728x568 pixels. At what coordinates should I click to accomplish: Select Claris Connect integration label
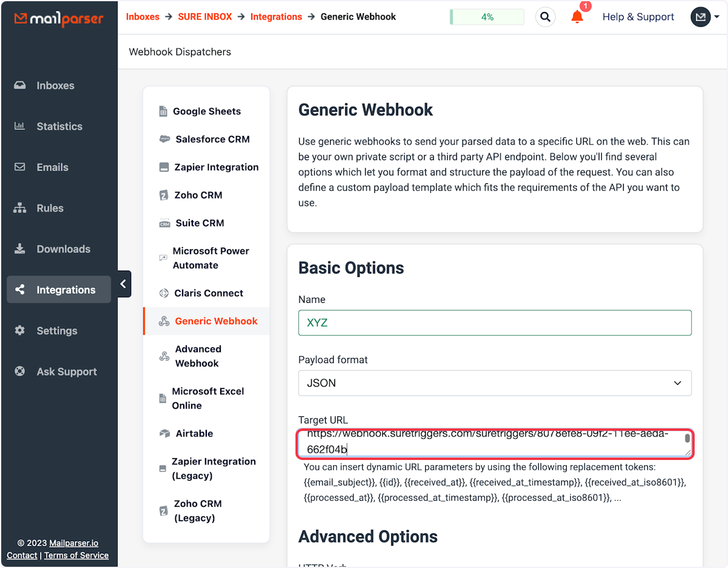[x=209, y=293]
